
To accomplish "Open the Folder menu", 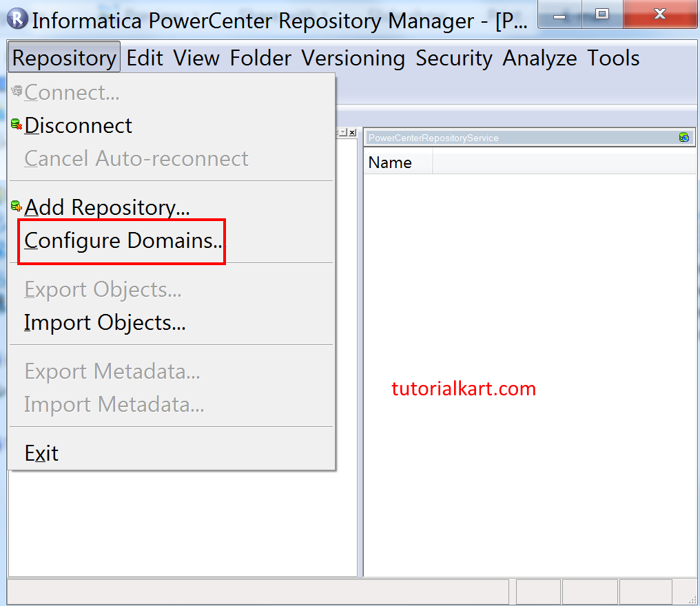I will (x=260, y=58).
